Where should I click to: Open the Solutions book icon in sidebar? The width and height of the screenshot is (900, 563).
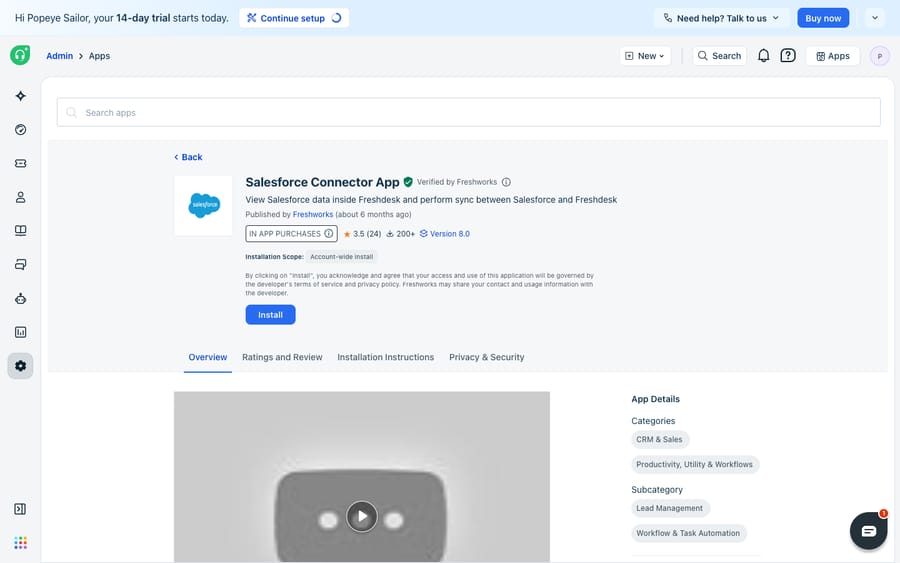tap(21, 231)
